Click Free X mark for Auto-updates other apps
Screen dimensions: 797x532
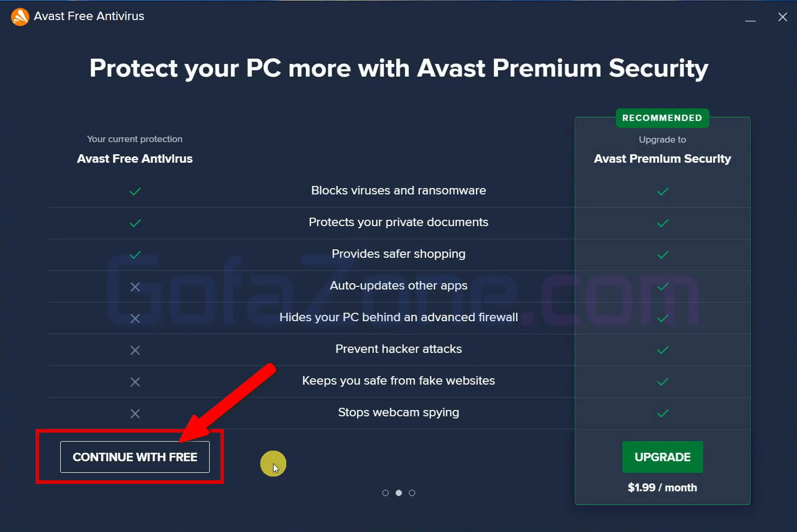pos(135,286)
